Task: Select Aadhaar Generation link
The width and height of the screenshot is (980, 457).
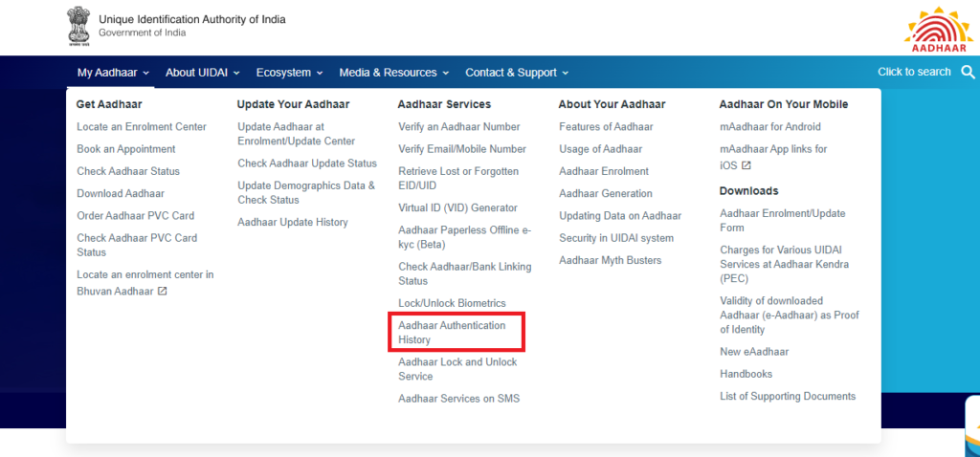Action: coord(606,193)
